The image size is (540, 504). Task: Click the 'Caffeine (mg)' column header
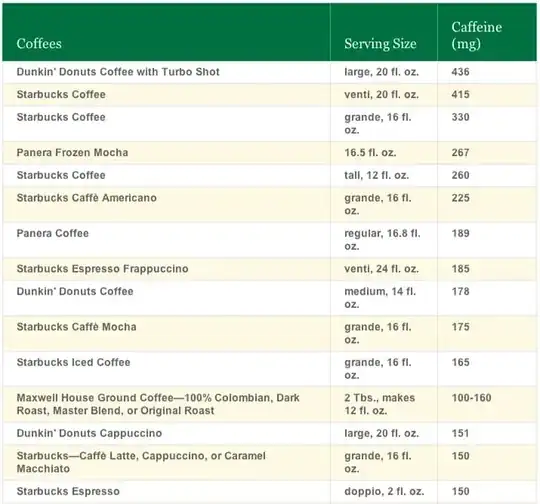click(x=476, y=35)
